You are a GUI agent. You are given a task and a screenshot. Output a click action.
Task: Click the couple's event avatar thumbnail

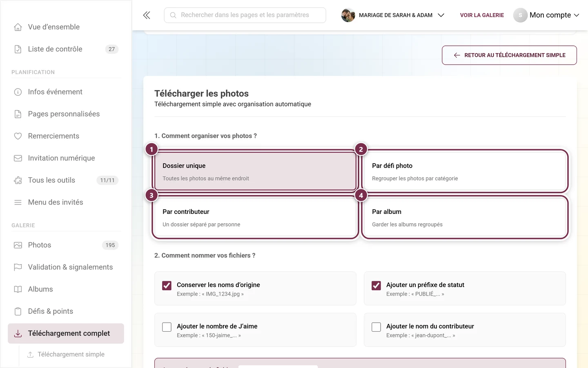(x=348, y=15)
